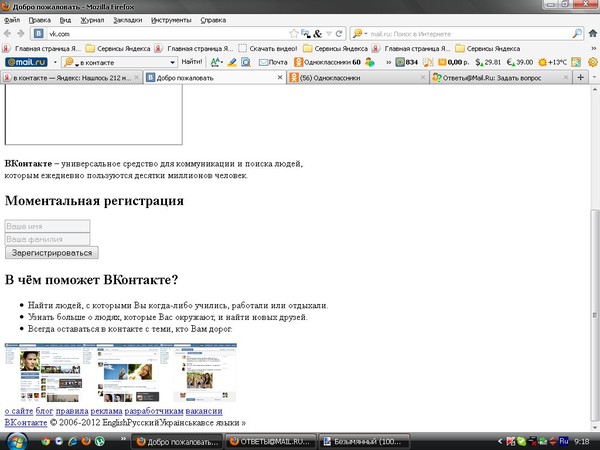The height and width of the screenshot is (450, 600).
Task: Open the Windows Start orb
Action: click(16, 442)
